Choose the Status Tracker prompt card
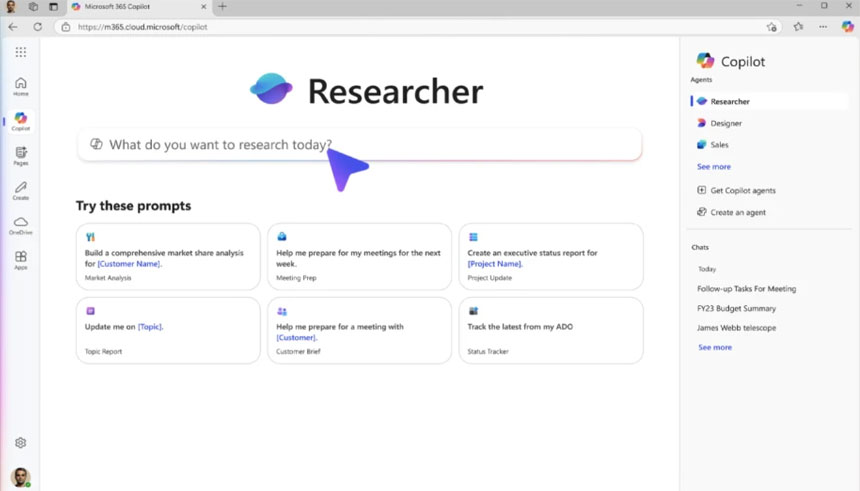This screenshot has height=491, width=860. 551,330
